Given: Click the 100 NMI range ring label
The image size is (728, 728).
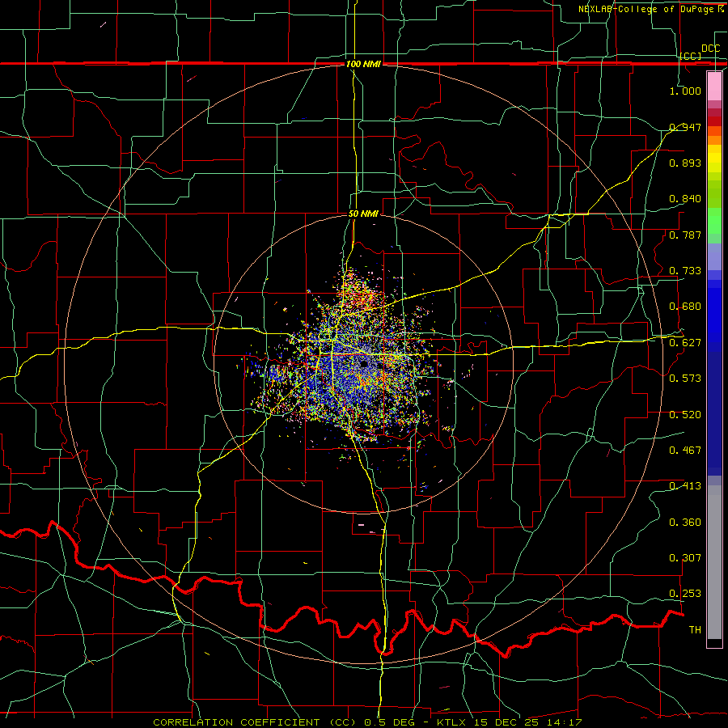Looking at the screenshot, I should pyautogui.click(x=363, y=64).
